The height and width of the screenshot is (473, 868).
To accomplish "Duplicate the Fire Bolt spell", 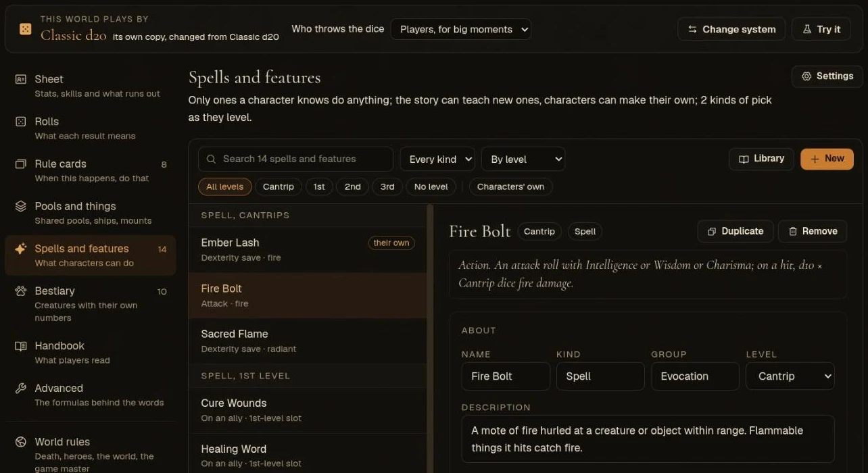I will 735,231.
